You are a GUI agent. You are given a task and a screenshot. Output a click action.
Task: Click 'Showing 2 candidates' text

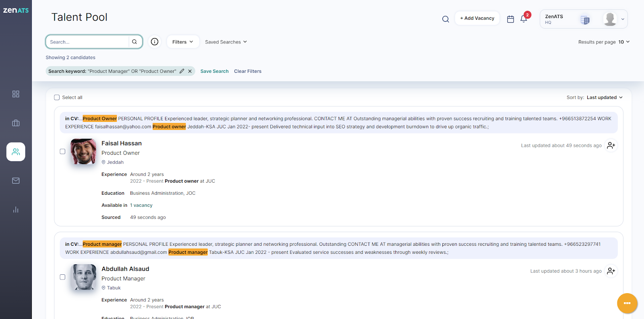pos(70,58)
